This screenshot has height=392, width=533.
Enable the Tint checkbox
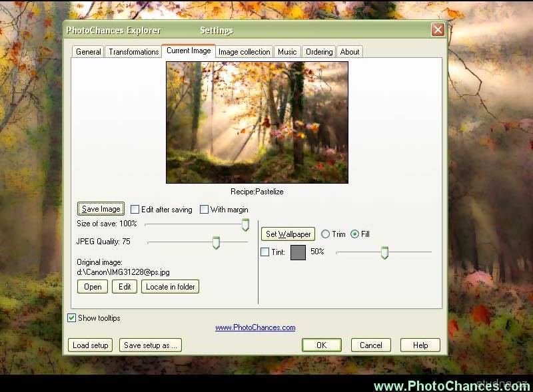[265, 252]
